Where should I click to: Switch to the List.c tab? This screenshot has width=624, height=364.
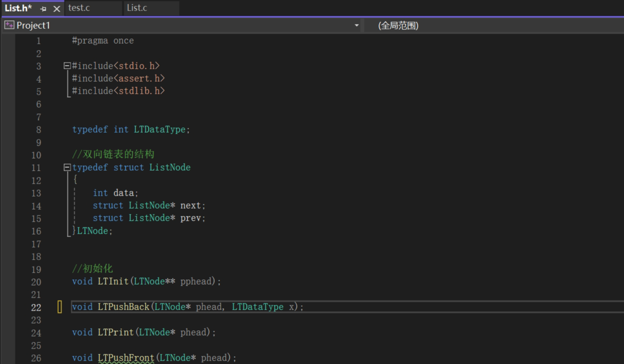pos(137,8)
